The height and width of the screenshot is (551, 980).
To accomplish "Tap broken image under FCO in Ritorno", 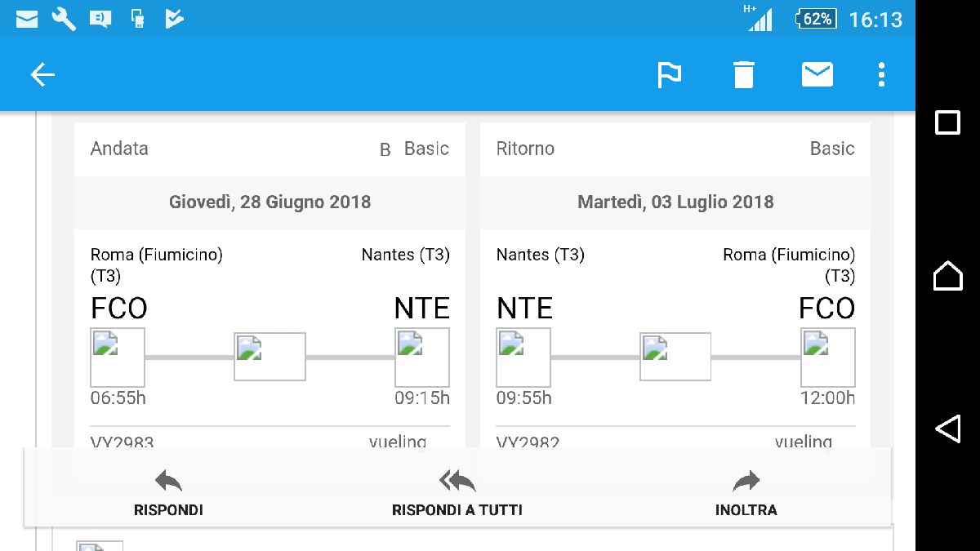I will tap(828, 358).
